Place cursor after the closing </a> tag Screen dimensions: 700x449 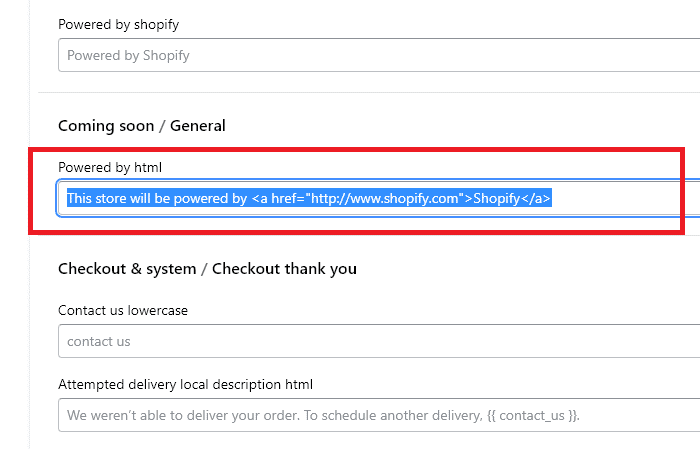point(553,198)
